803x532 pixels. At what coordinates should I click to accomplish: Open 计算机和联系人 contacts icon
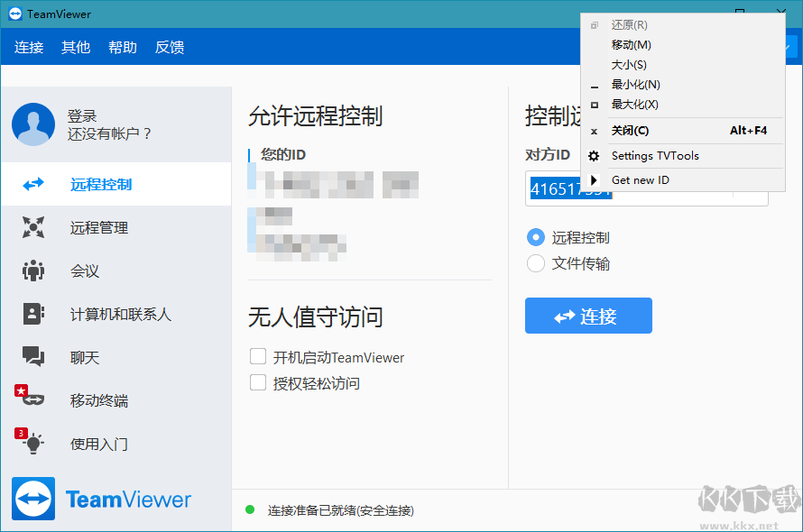pos(32,314)
